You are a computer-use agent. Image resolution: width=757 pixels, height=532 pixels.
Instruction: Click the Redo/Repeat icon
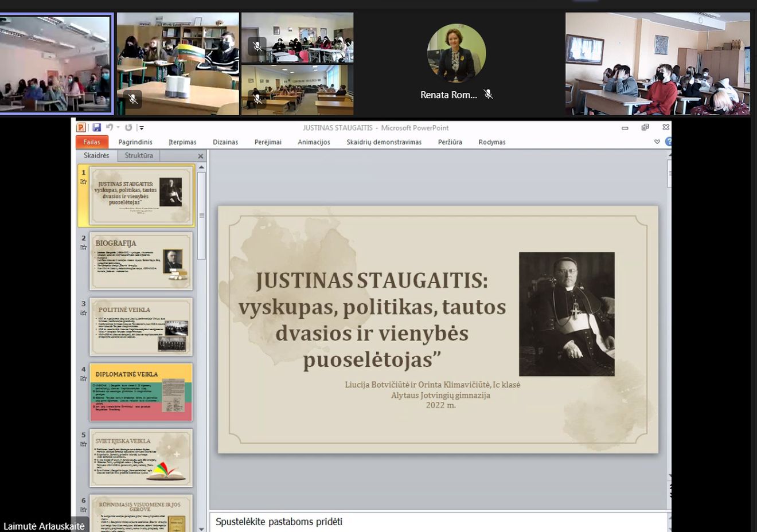(128, 127)
